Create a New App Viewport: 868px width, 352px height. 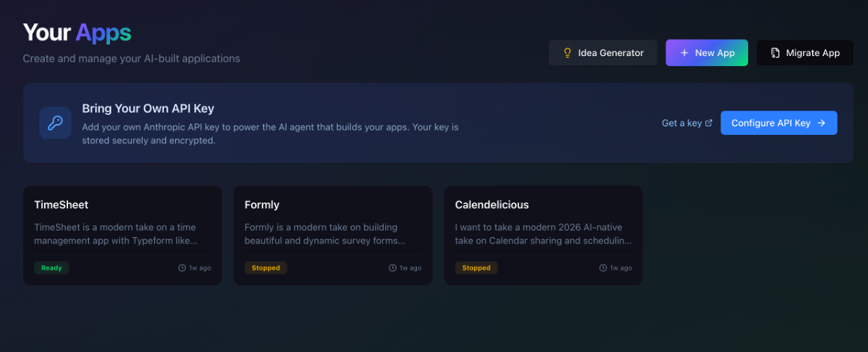pos(706,53)
